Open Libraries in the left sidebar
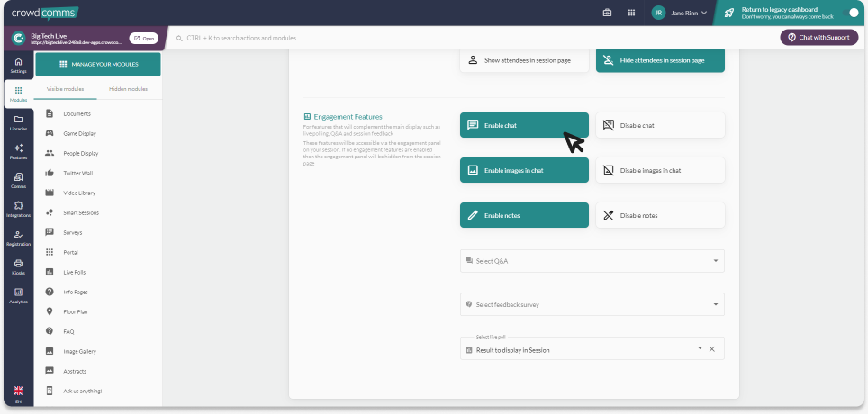Screen dimensions: 868x414 point(18,122)
